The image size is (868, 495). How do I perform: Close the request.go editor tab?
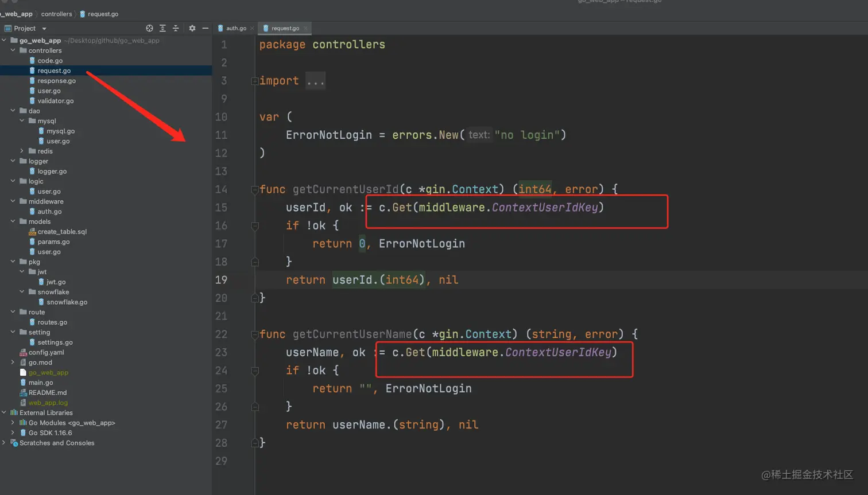click(305, 28)
